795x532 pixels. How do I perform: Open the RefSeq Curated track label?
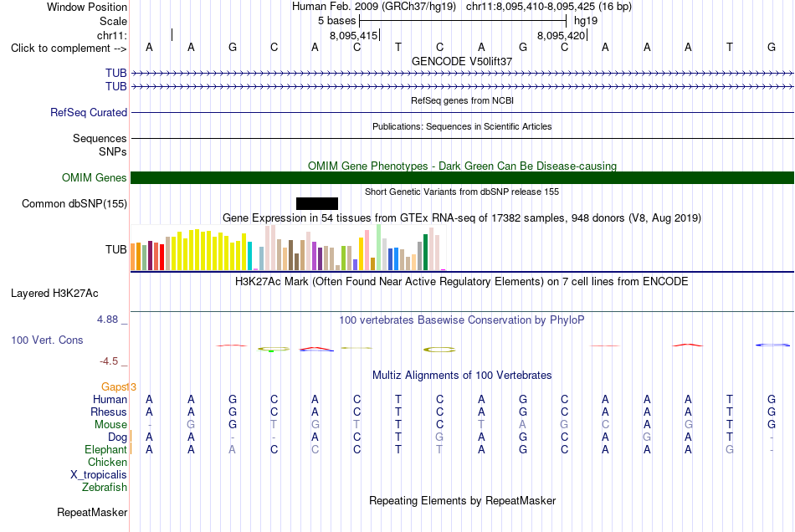click(x=89, y=112)
